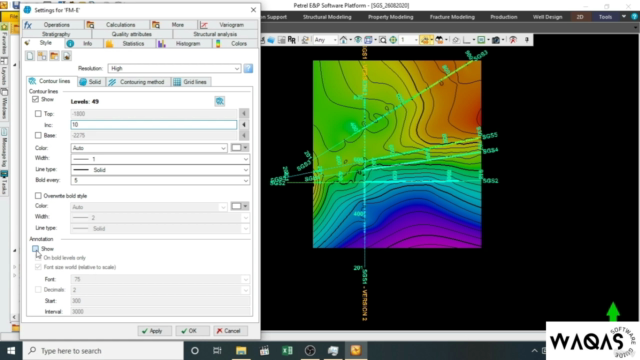This screenshot has width=640, height=360.
Task: Click the magnifier zoom icon in toolbar
Action: 382,40
